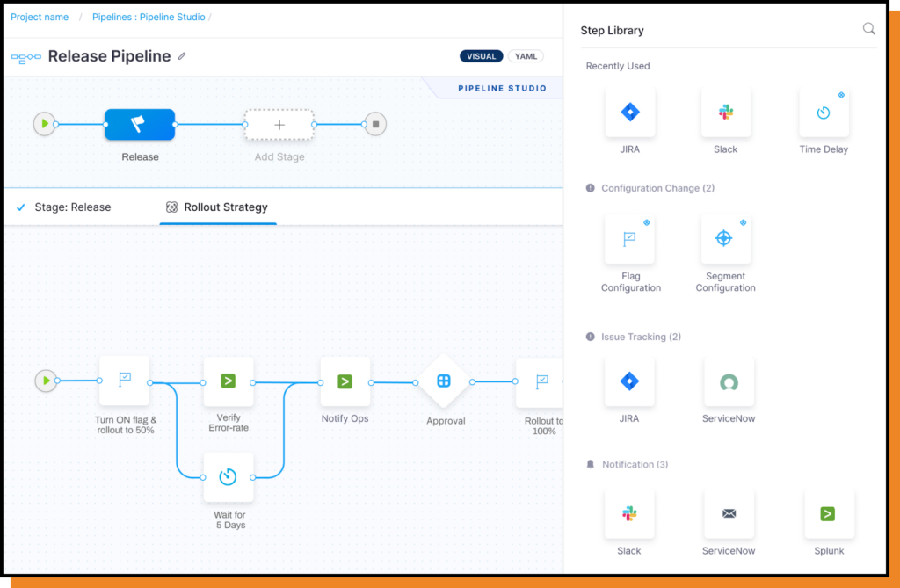Select the Time Delay step icon
The height and width of the screenshot is (588, 900).
click(x=824, y=112)
